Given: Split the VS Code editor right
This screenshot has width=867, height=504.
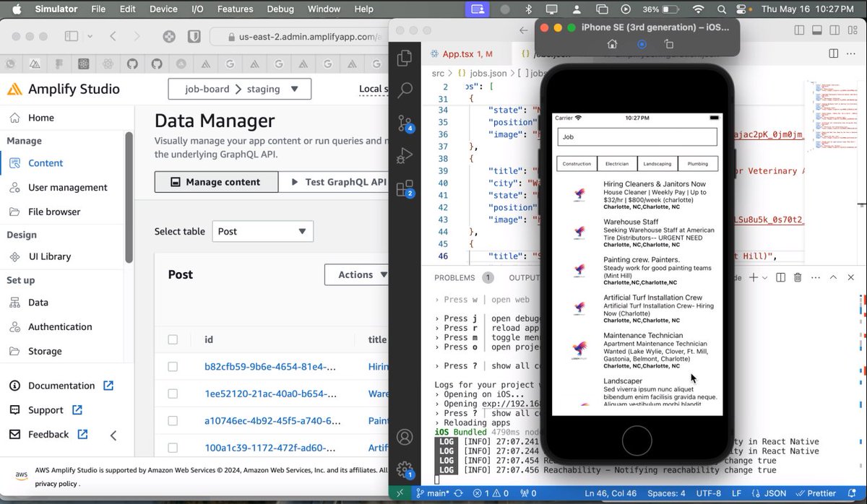Looking at the screenshot, I should 833,53.
